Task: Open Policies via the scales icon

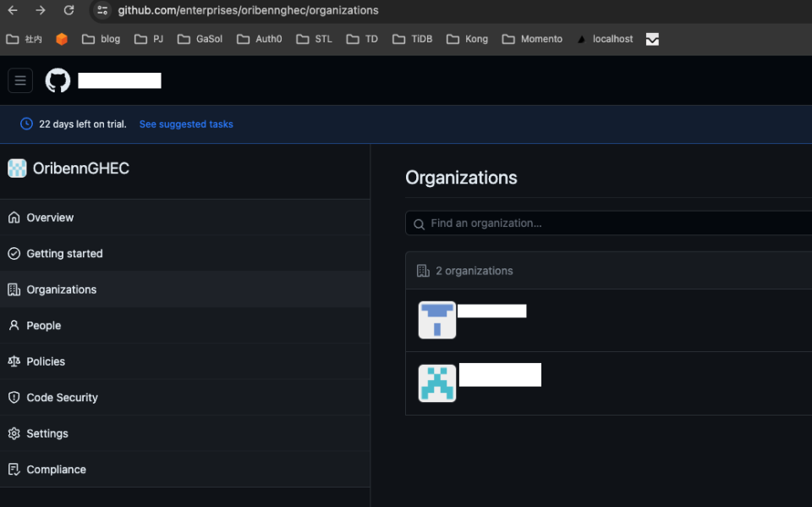Action: coord(14,361)
